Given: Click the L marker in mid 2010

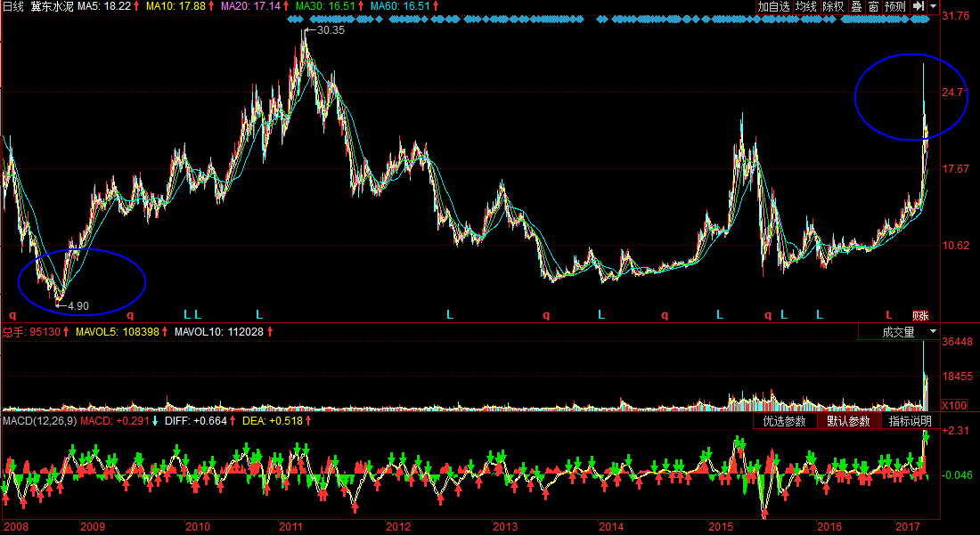Looking at the screenshot, I should click(x=259, y=314).
